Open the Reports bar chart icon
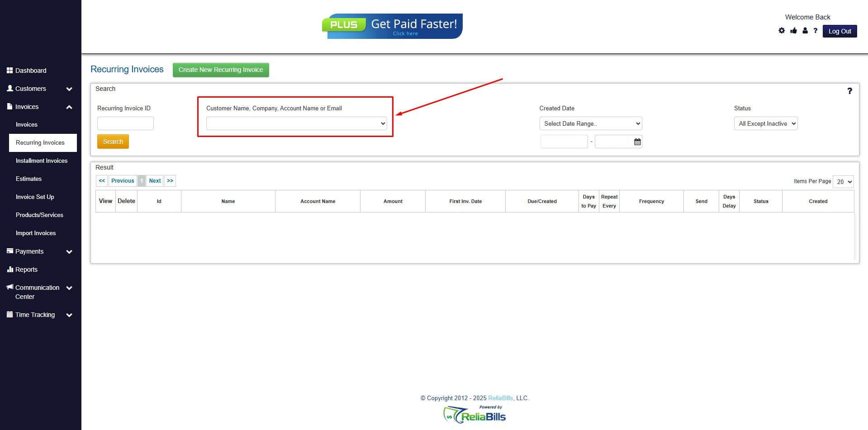 click(x=10, y=269)
